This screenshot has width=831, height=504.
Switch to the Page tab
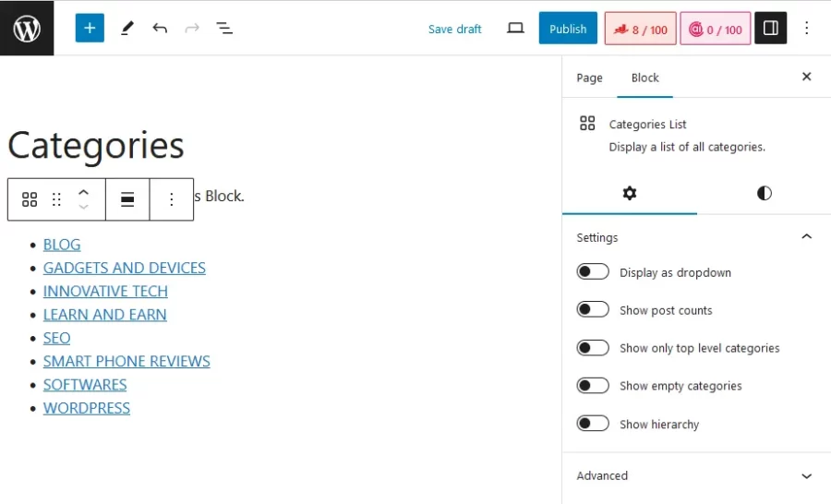(589, 78)
